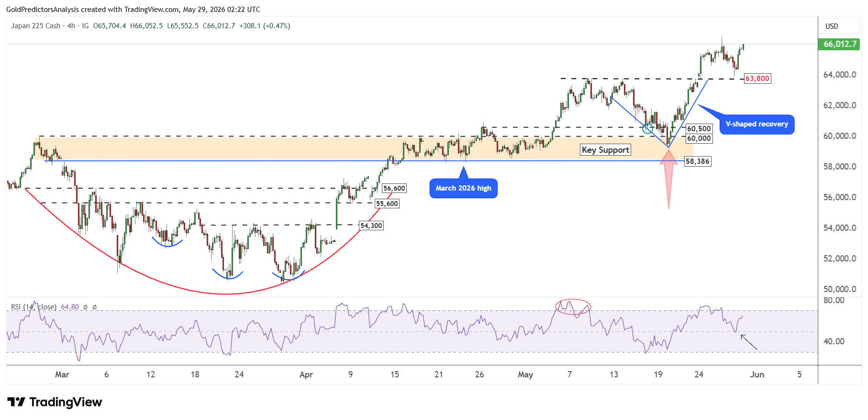Image resolution: width=868 pixels, height=420 pixels.
Task: Click the TradingView logo icon
Action: tap(16, 402)
